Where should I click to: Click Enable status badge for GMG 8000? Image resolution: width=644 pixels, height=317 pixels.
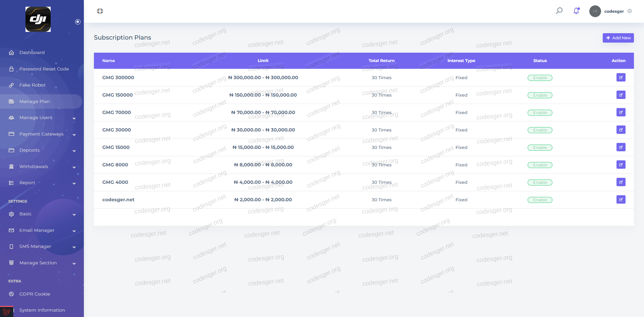[x=540, y=165]
